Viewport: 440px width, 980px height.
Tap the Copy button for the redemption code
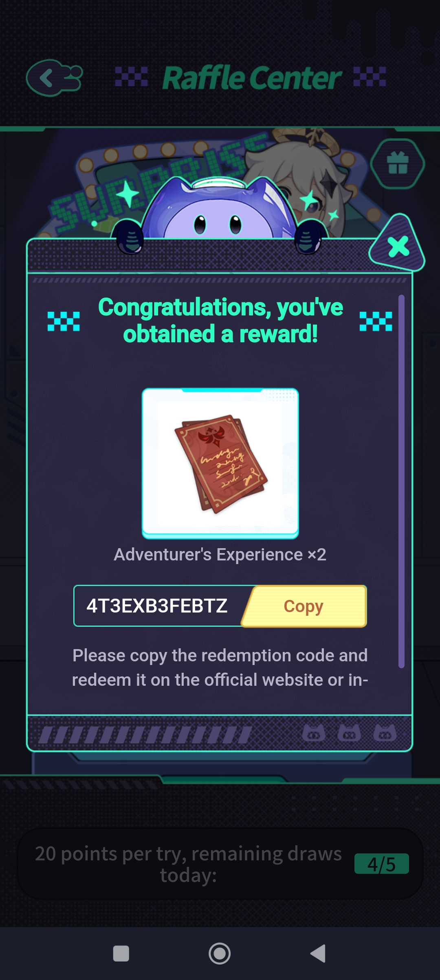pos(305,606)
